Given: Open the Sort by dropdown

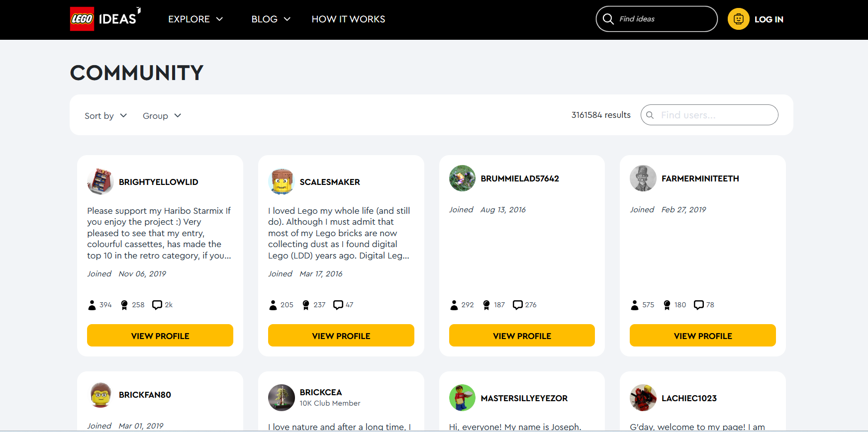Looking at the screenshot, I should 105,115.
